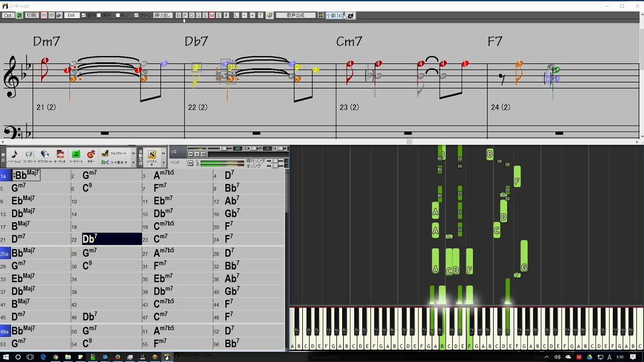Click the 小節 [4] bars field

(335, 16)
